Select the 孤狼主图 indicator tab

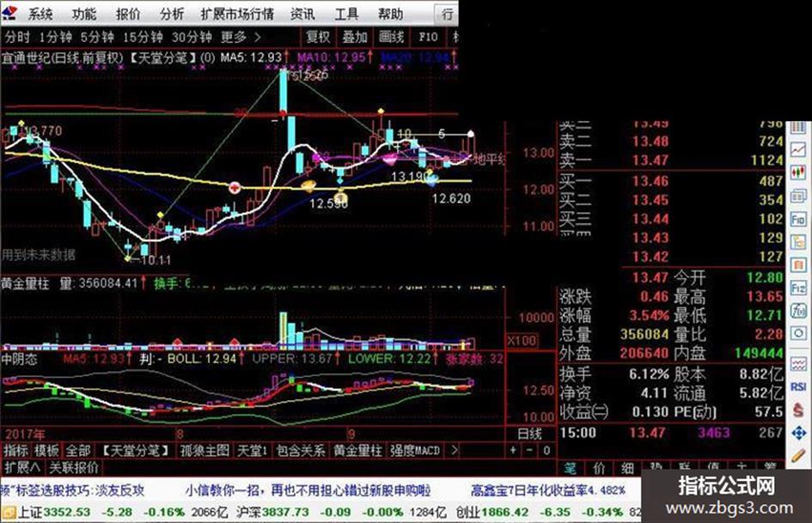205,451
